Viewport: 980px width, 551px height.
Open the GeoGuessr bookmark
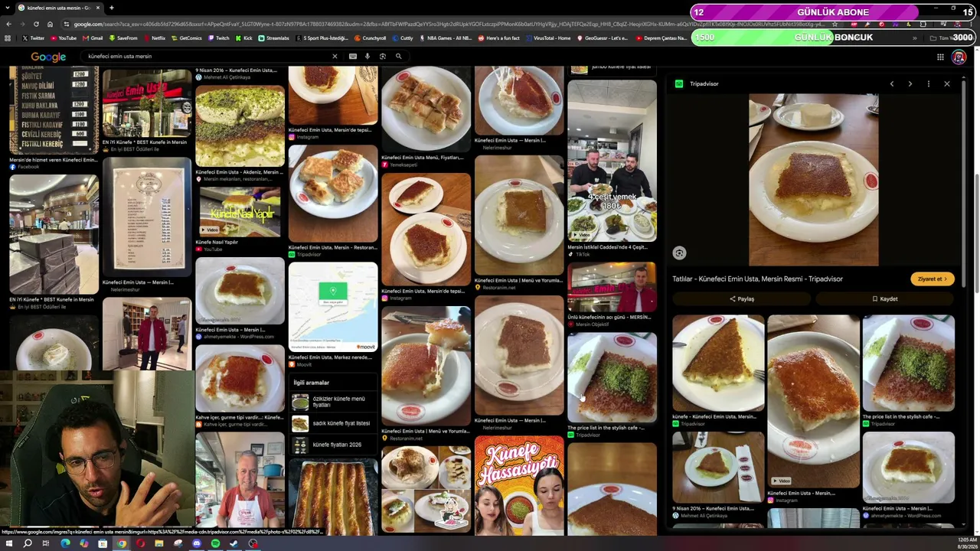tap(602, 38)
